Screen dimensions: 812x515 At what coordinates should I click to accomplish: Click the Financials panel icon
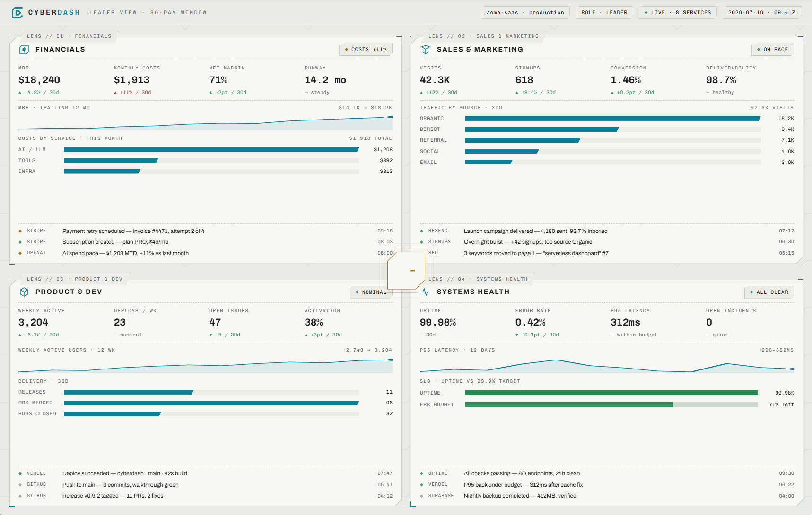coord(24,50)
